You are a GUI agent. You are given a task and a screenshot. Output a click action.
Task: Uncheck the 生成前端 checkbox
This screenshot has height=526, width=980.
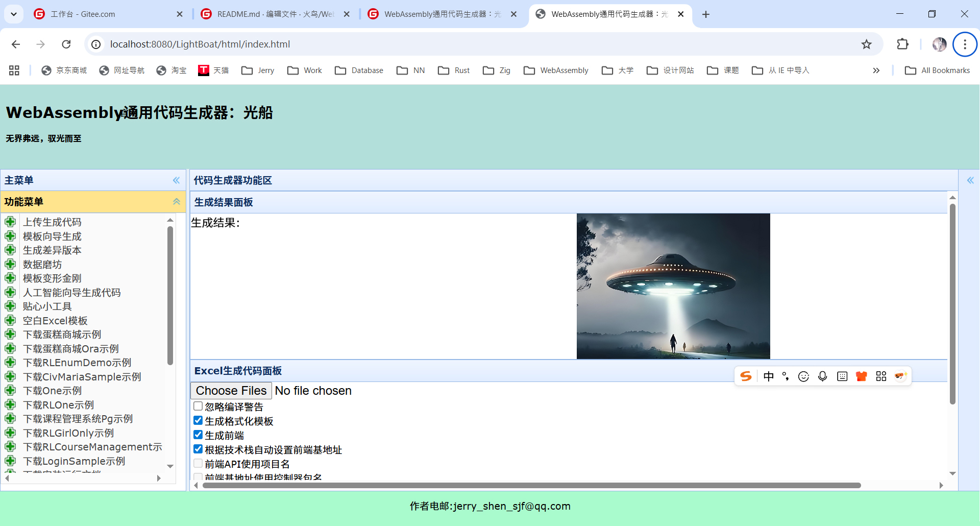coord(198,435)
